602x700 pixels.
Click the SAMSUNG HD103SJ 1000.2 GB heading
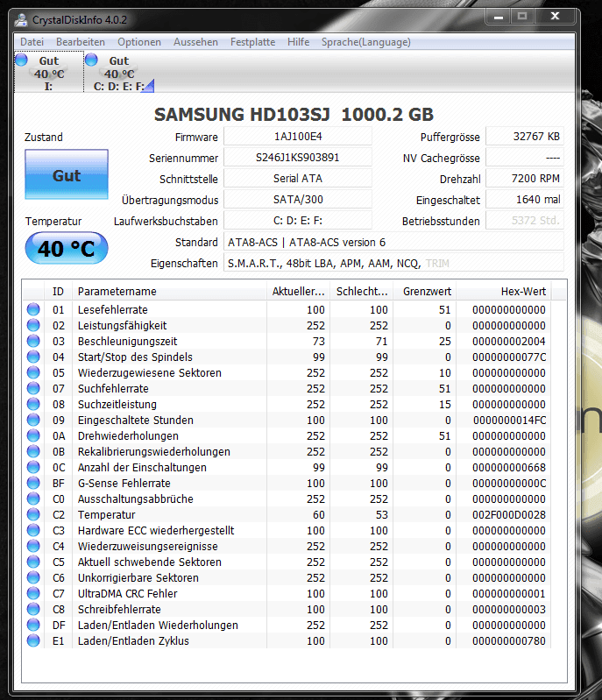click(x=294, y=115)
